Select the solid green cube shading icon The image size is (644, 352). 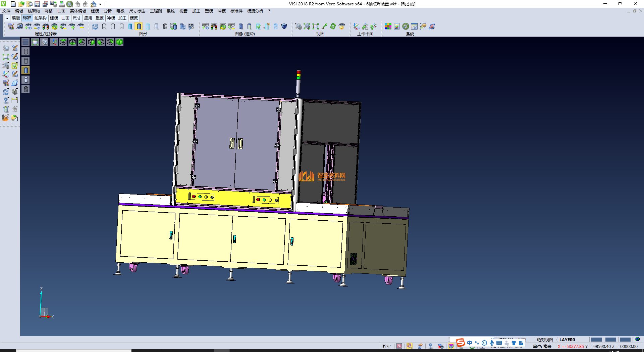point(119,42)
